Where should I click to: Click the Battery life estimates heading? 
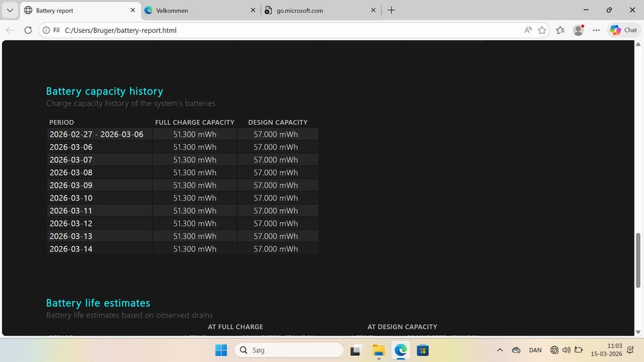pyautogui.click(x=98, y=303)
